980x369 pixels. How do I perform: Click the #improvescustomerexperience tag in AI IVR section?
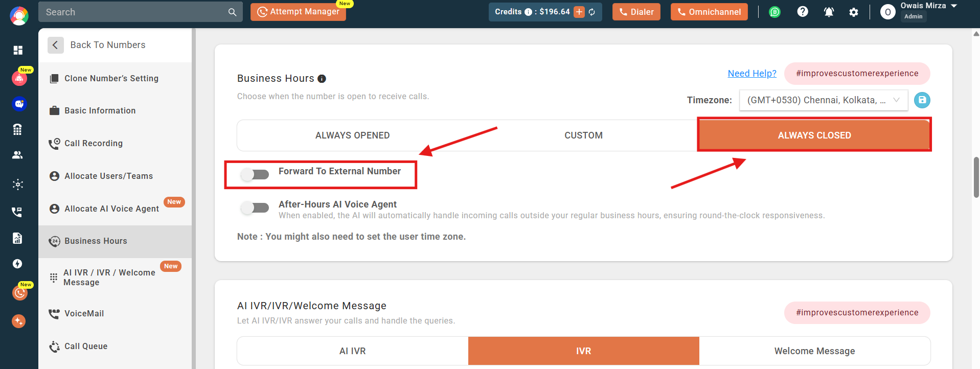click(x=857, y=313)
